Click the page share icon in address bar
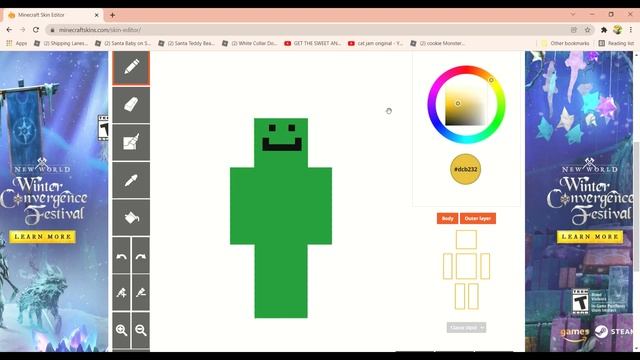This screenshot has width=640, height=360. tap(573, 30)
